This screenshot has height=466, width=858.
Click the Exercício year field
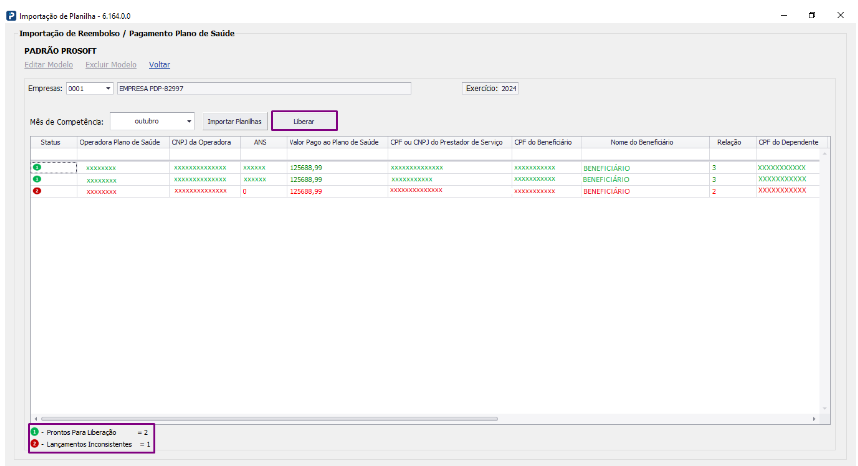[x=508, y=89]
